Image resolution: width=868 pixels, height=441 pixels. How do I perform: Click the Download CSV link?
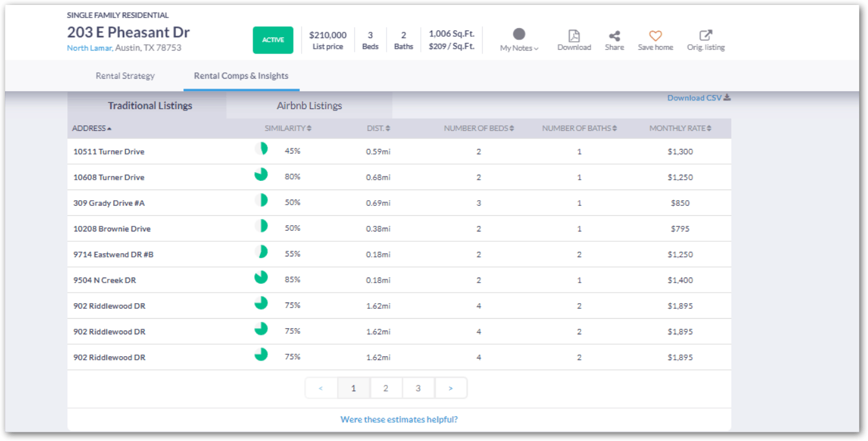(x=698, y=98)
